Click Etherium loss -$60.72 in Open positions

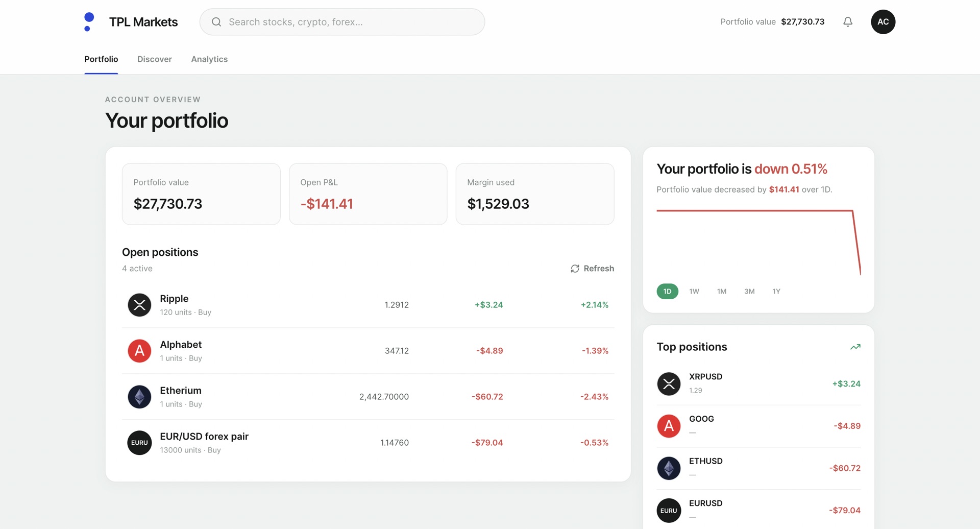tap(487, 397)
